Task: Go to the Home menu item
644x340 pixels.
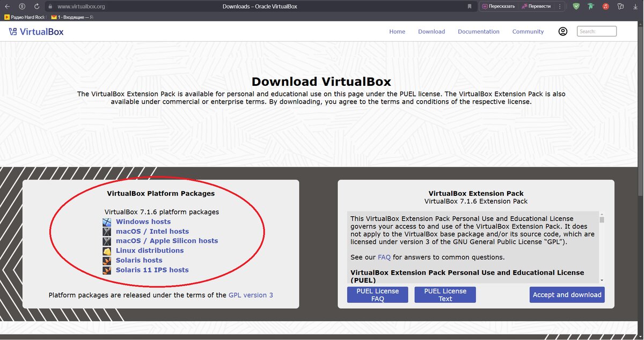Action: [x=397, y=32]
